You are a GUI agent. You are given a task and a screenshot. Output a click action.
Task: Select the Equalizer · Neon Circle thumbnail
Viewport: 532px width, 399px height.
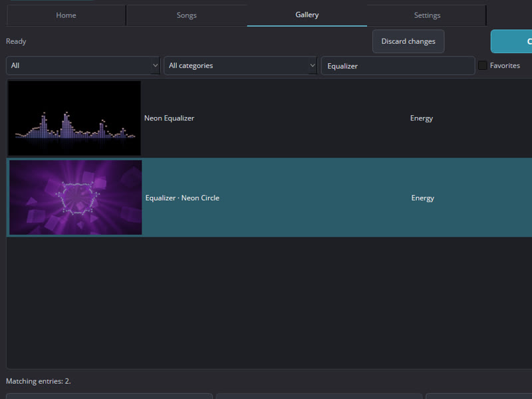75,198
